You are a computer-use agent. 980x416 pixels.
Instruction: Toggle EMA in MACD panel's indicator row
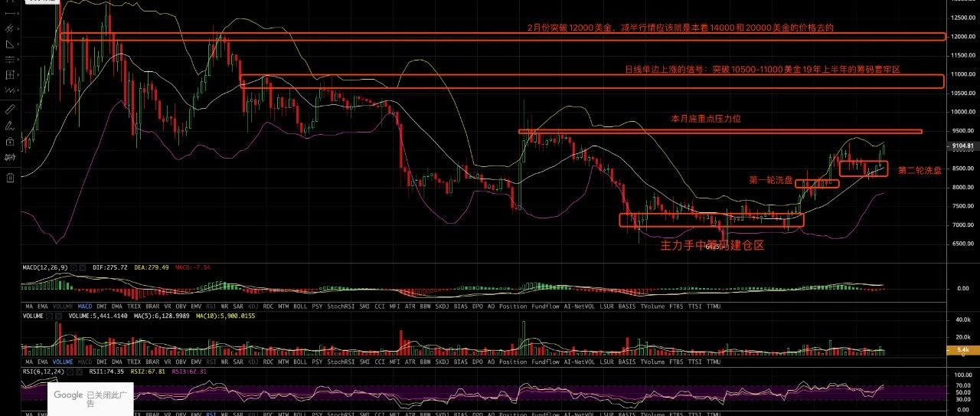point(43,306)
